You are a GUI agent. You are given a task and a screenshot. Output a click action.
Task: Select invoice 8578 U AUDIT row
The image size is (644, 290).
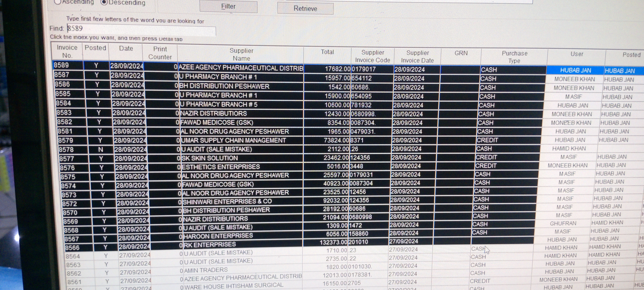217,149
